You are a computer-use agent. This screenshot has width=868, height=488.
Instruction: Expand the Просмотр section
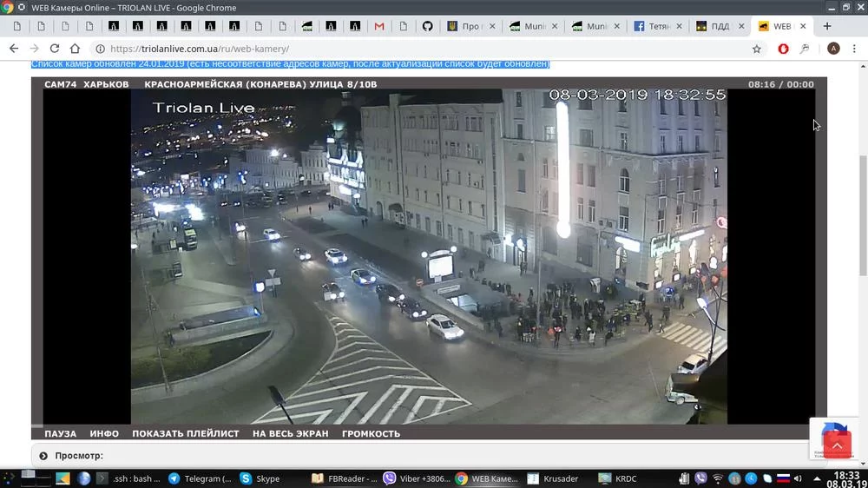78,456
